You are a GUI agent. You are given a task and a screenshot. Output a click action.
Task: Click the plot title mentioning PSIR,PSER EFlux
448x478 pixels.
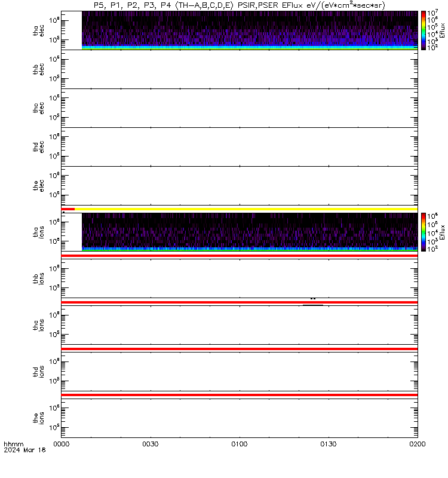pyautogui.click(x=240, y=5)
